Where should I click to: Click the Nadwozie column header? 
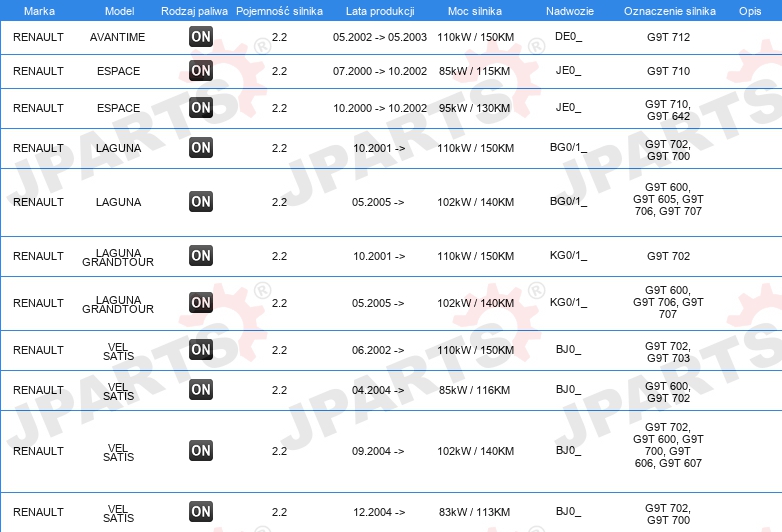tap(570, 11)
